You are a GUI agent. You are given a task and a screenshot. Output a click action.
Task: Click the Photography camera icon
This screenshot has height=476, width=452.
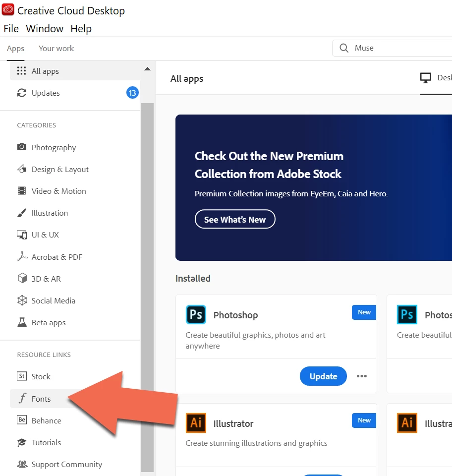click(21, 147)
